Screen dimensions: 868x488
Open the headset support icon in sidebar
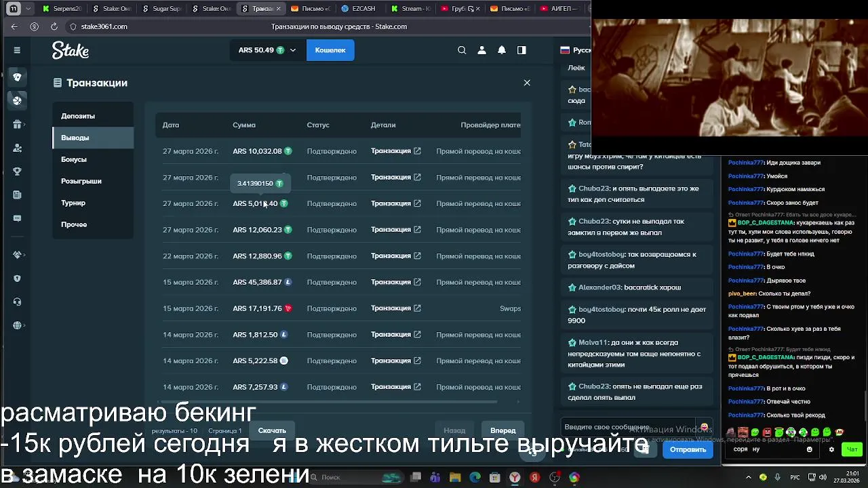coord(17,302)
